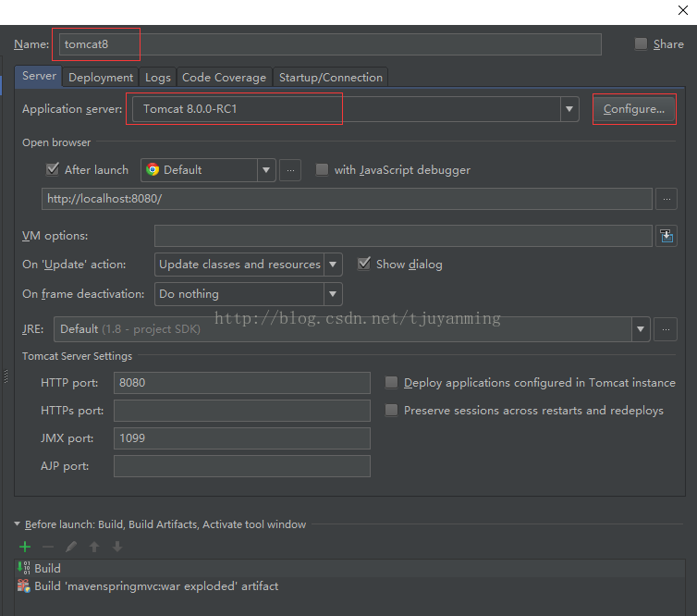The image size is (697, 616).
Task: Click the empty HTTPs port field
Action: pos(242,411)
